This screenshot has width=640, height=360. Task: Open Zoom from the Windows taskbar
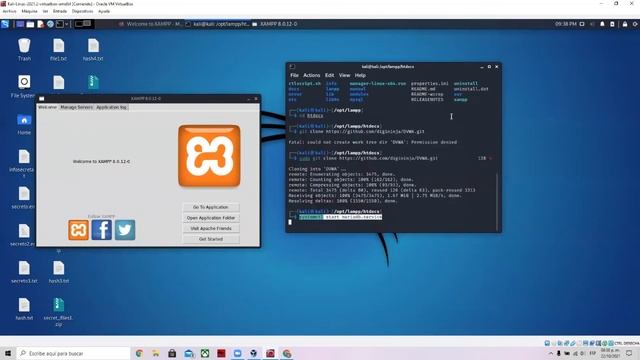(x=238, y=353)
